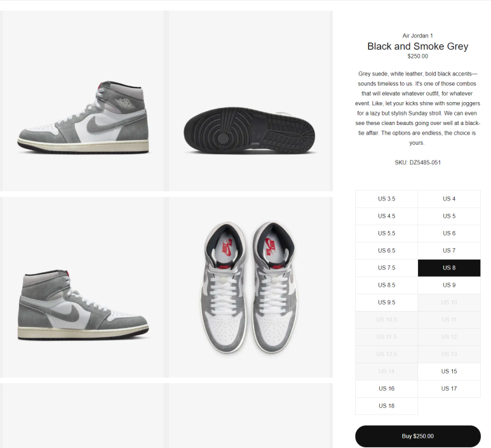The width and height of the screenshot is (491, 448).
Task: Select size US 18
Action: click(x=386, y=405)
